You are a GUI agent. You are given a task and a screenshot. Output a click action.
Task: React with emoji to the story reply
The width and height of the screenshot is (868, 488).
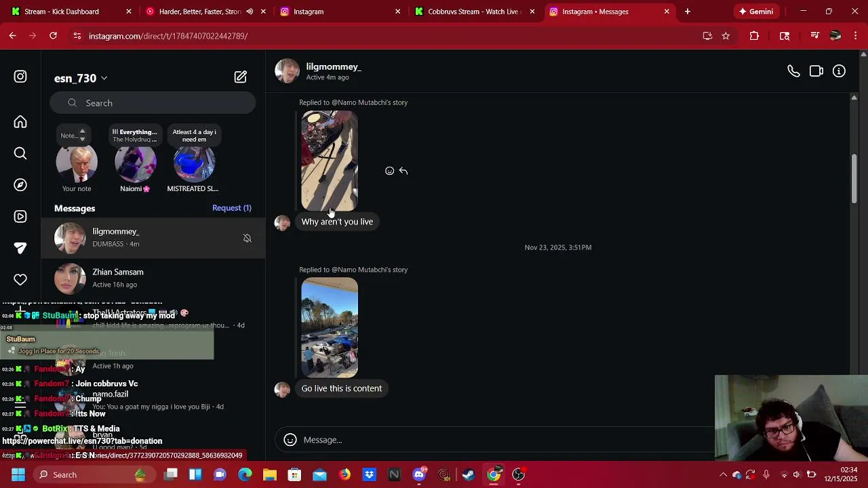(389, 171)
